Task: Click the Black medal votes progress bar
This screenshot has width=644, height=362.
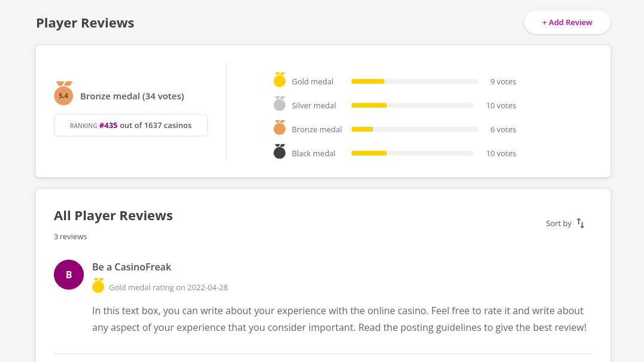Action: tap(412, 153)
